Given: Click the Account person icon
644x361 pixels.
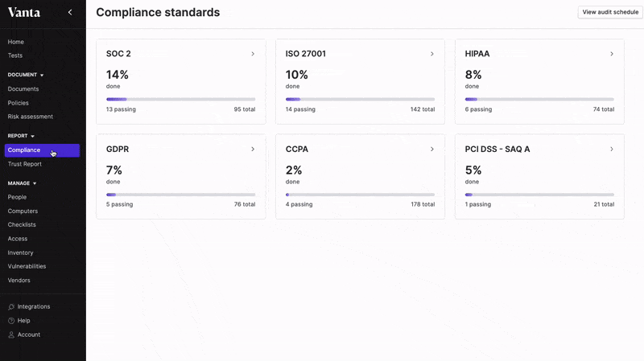Looking at the screenshot, I should click(11, 334).
